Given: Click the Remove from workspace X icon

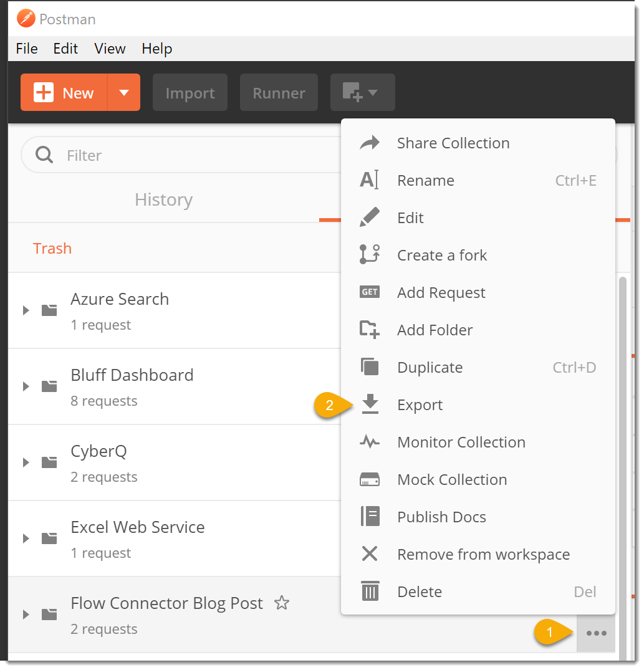Looking at the screenshot, I should tap(370, 554).
